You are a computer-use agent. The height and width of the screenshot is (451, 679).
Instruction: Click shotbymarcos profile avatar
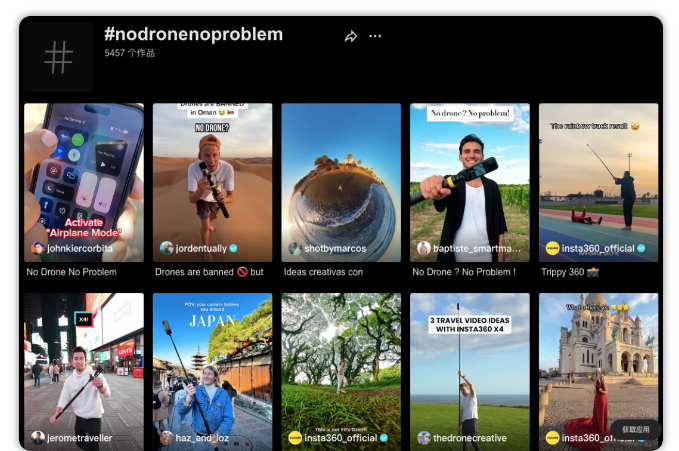(295, 248)
